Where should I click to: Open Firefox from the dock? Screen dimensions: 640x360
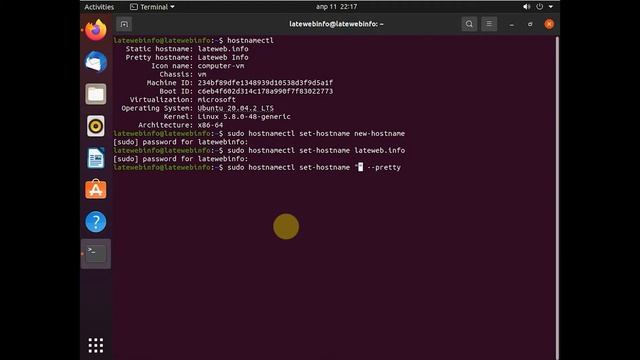coord(96,30)
